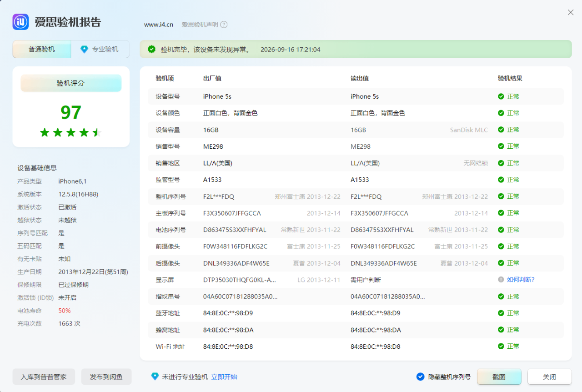Click the 验机评分 header label

tap(71, 83)
